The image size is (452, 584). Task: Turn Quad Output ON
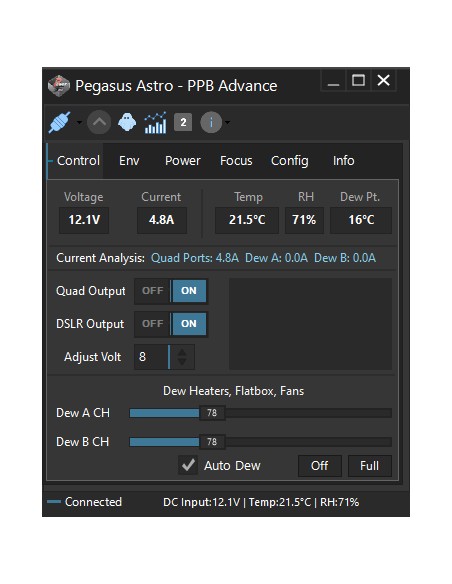click(188, 291)
